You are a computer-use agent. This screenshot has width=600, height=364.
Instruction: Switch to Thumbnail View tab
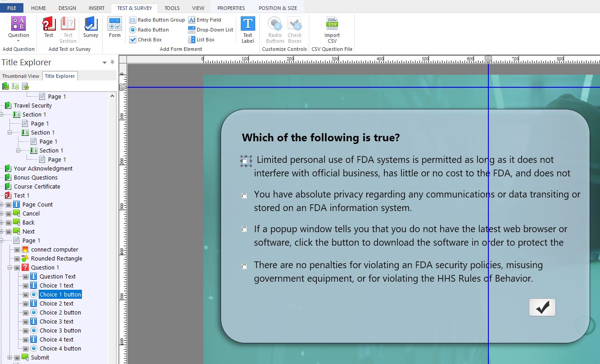click(x=21, y=76)
